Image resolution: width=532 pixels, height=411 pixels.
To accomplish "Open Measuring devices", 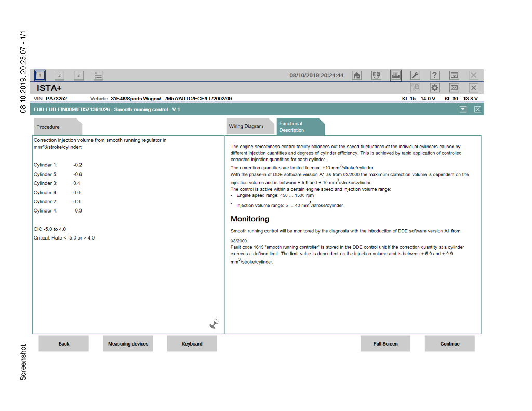I will 128,344.
